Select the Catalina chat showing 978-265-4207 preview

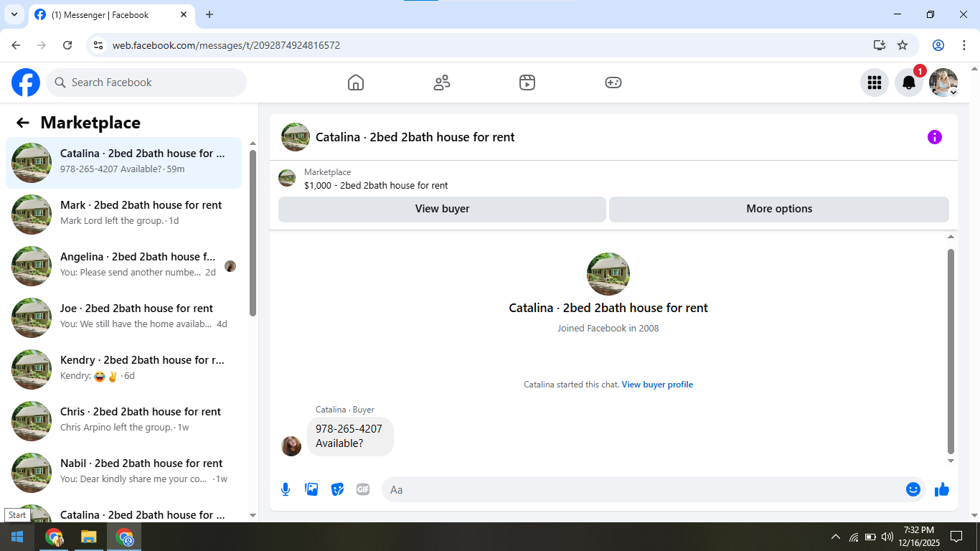coord(123,163)
